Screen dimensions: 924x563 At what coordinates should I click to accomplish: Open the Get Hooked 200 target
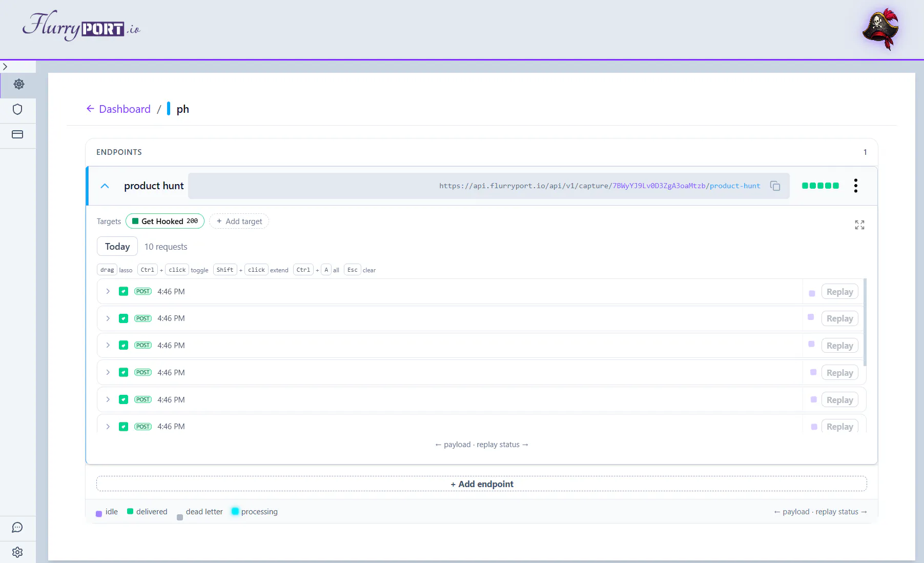click(165, 221)
